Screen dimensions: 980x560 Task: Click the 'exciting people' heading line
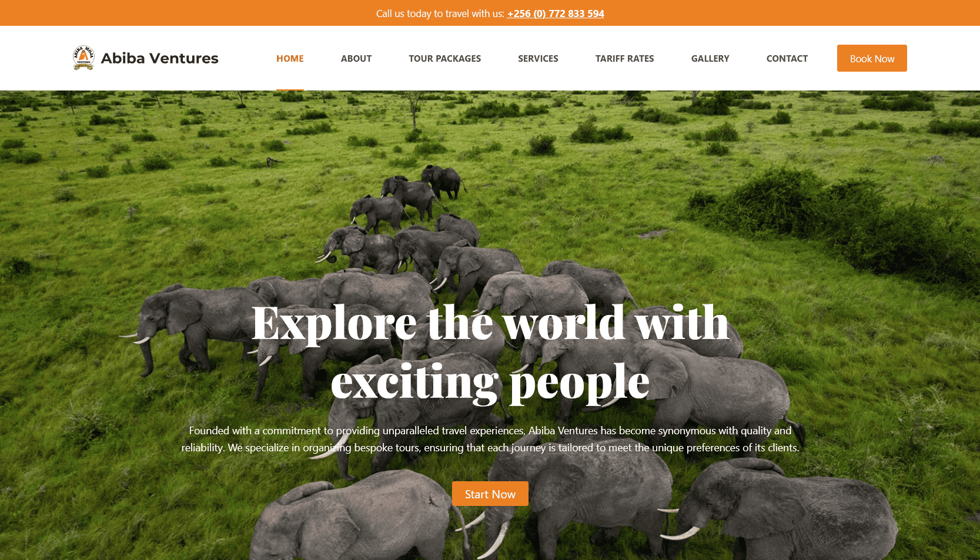point(490,383)
